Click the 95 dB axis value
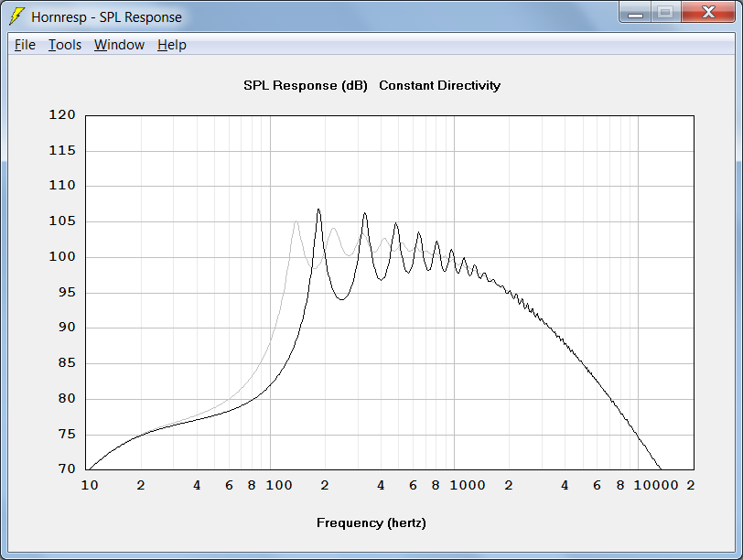743x560 pixels. 67,292
